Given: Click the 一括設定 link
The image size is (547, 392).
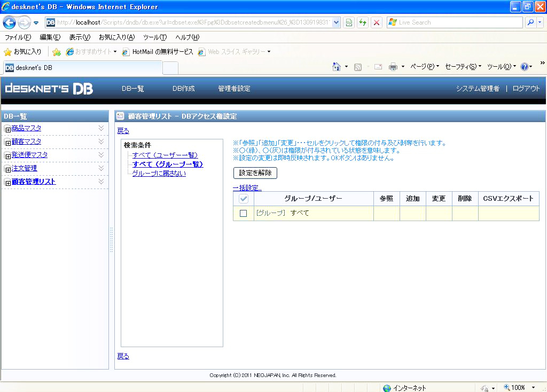Looking at the screenshot, I should tap(247, 188).
